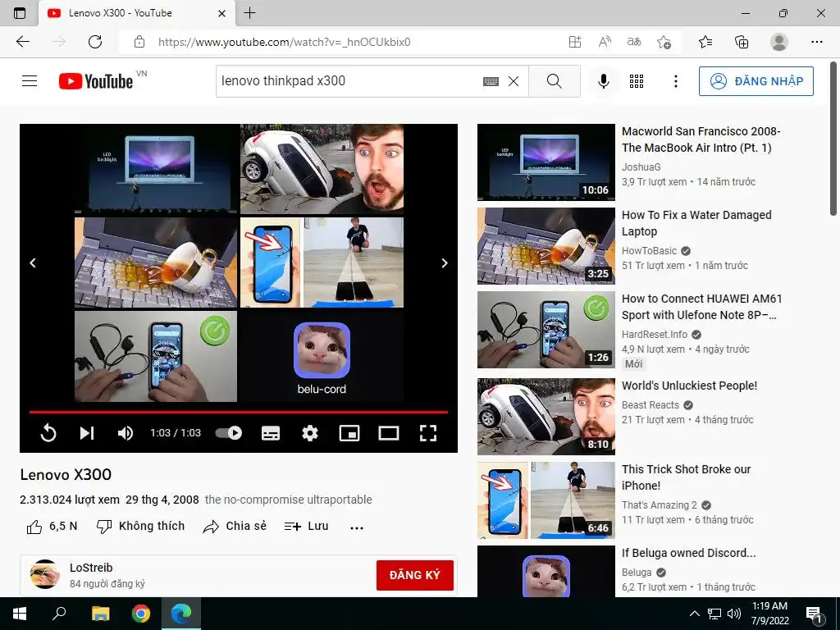Viewport: 840px width, 630px height.
Task: Open the YouTube hamburger guide menu
Action: [x=30, y=81]
